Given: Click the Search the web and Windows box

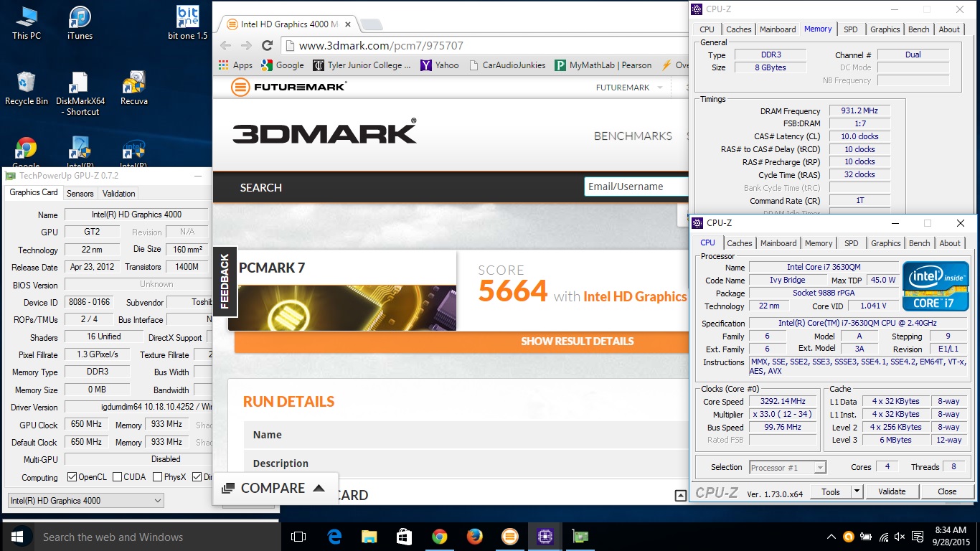Looking at the screenshot, I should pos(158,537).
